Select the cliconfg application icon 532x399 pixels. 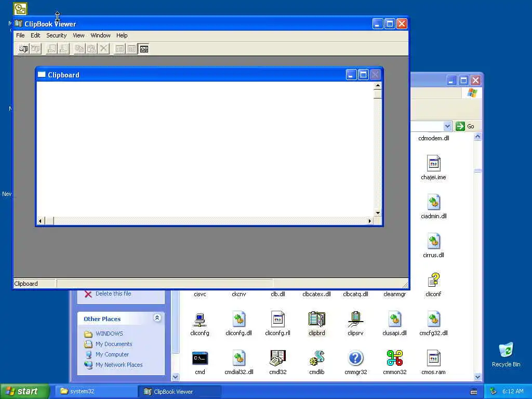tap(200, 320)
